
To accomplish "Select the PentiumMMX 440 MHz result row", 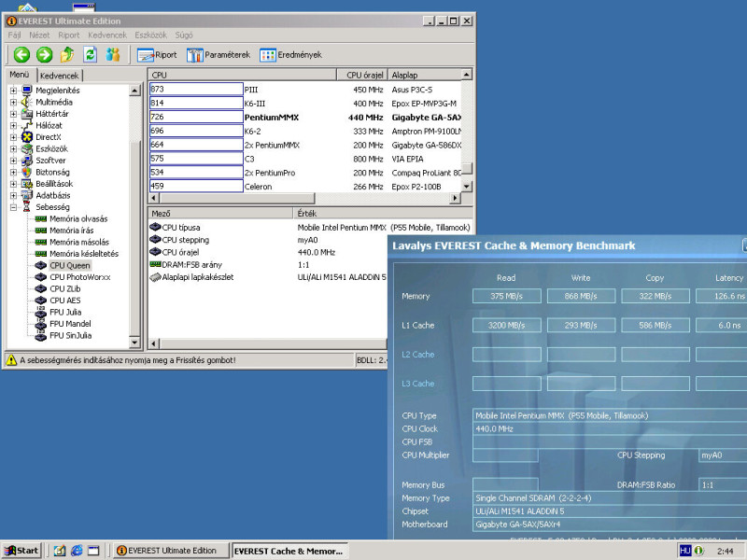I will 305,118.
